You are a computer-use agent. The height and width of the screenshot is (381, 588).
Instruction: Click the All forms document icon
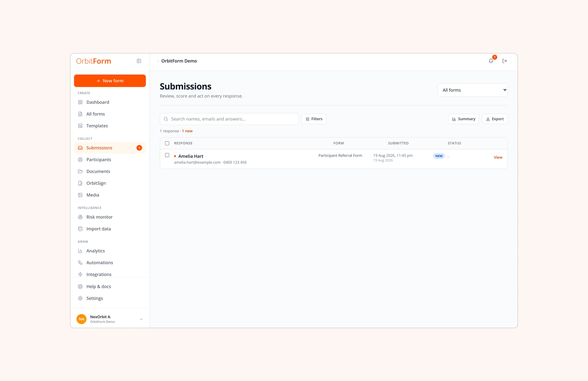point(80,114)
